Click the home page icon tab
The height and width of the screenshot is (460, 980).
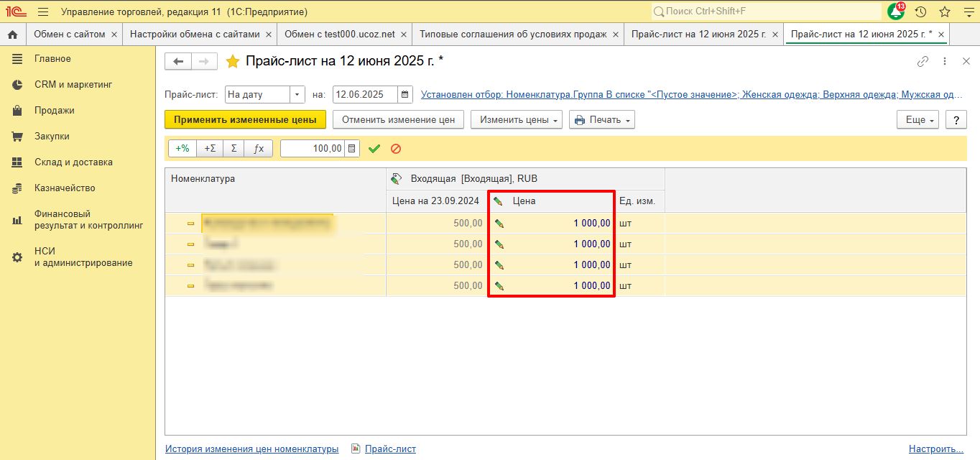click(12, 34)
